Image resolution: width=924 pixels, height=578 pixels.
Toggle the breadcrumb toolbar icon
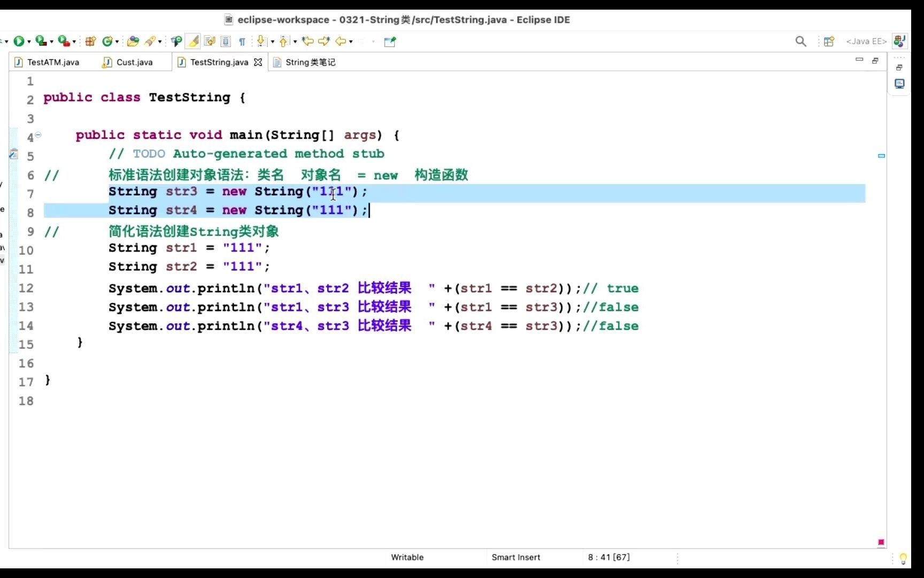point(176,41)
